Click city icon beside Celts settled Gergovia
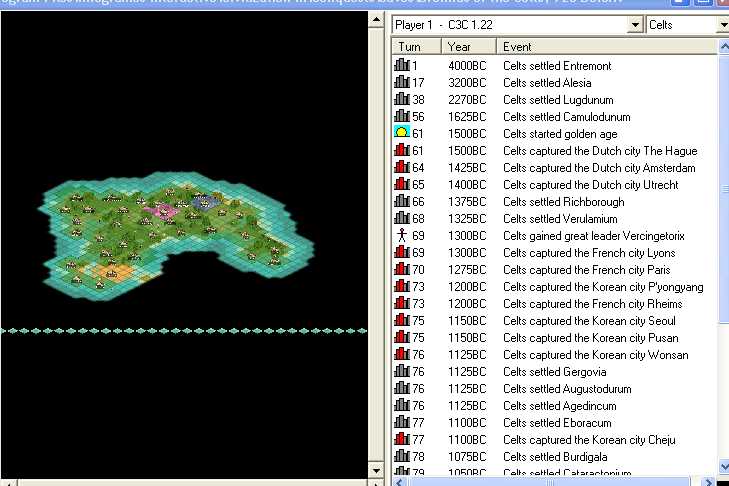This screenshot has height=486, width=729. pyautogui.click(x=402, y=371)
